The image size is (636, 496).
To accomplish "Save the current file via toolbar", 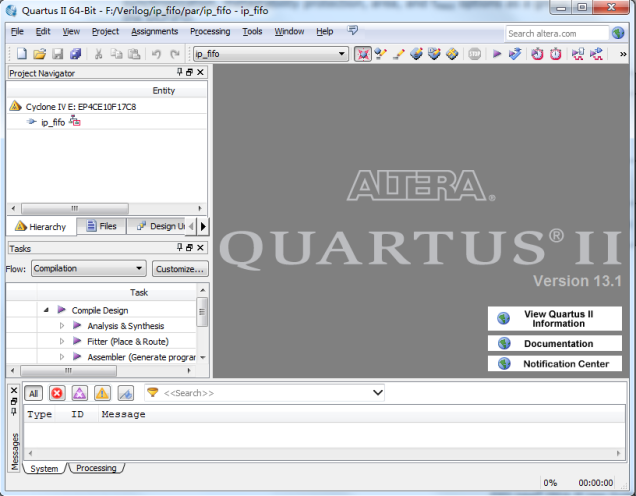I will [58, 54].
